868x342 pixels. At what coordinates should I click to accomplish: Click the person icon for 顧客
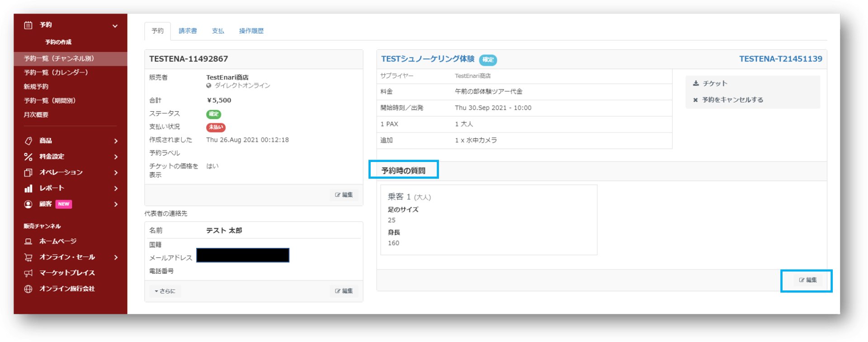(x=28, y=204)
